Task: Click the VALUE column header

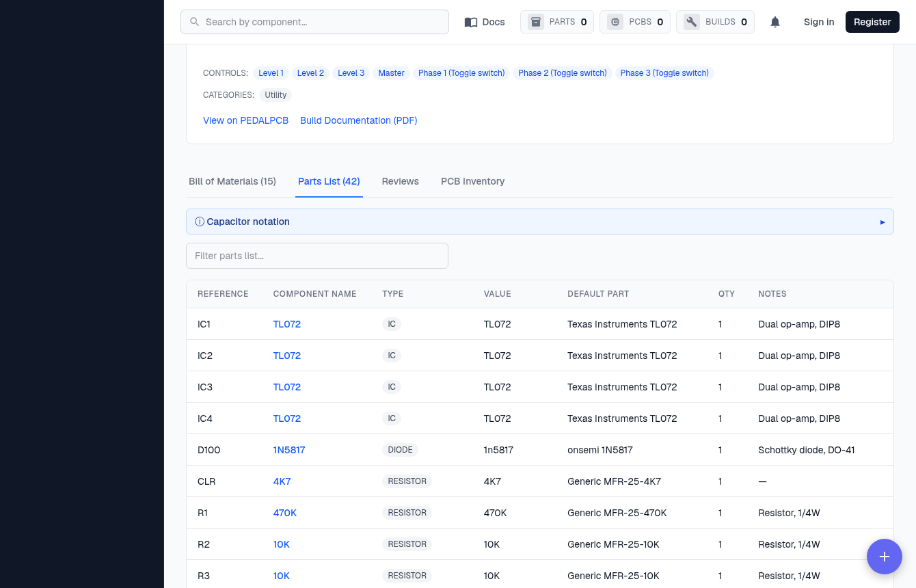Action: 498,294
